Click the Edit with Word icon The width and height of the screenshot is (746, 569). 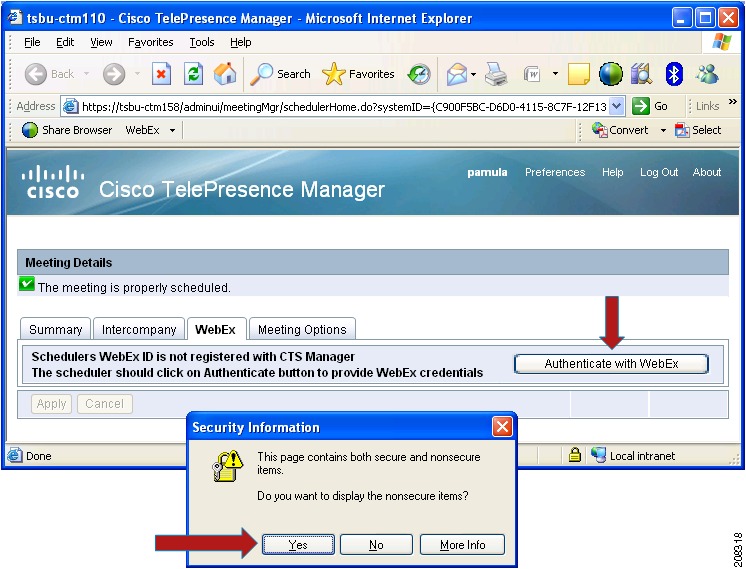(532, 74)
